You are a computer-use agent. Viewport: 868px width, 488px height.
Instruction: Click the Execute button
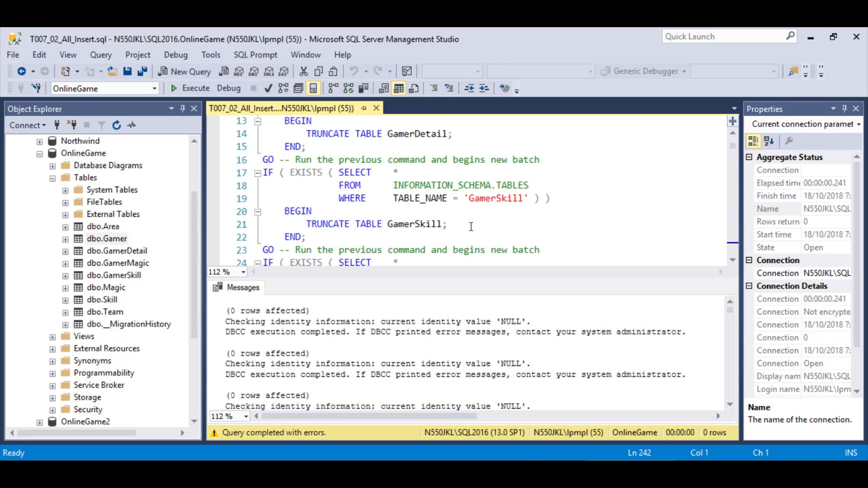point(190,88)
